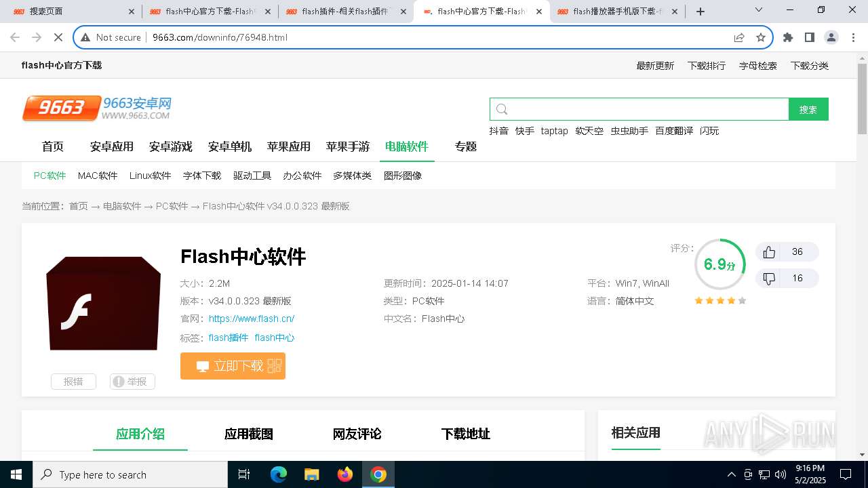Open the Chrome three-dot menu

click(852, 37)
